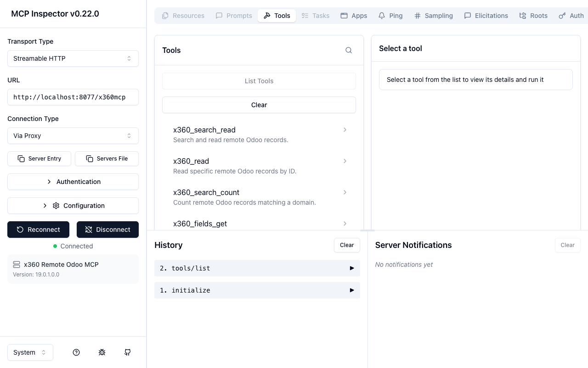Click the chevron on x360_search_count
The image size is (588, 368).
[345, 192]
